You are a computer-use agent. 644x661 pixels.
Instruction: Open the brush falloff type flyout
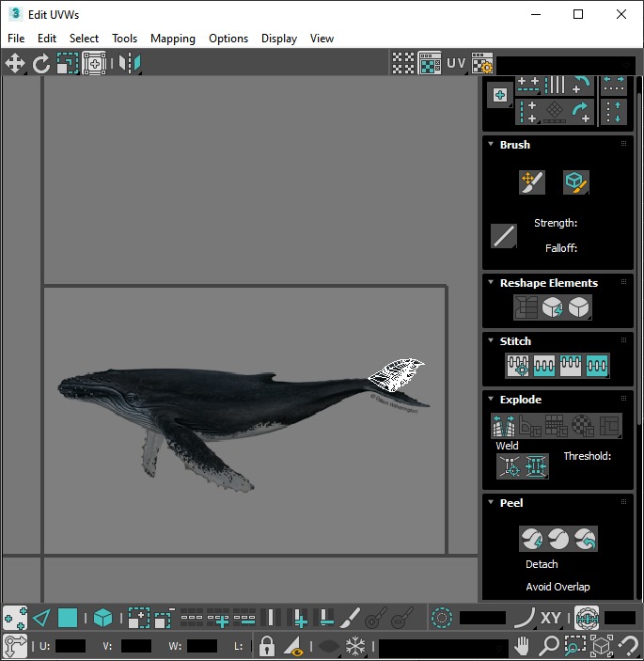[x=504, y=236]
